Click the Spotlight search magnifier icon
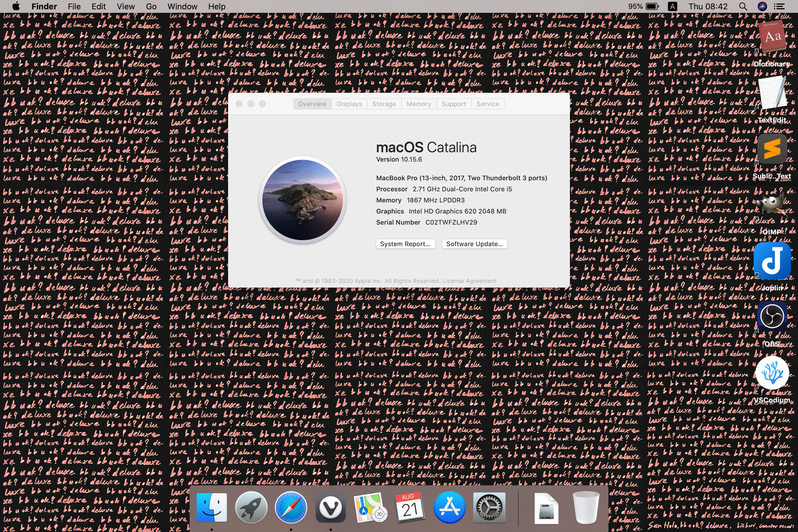Screen dimensions: 798x532 tap(743, 6)
